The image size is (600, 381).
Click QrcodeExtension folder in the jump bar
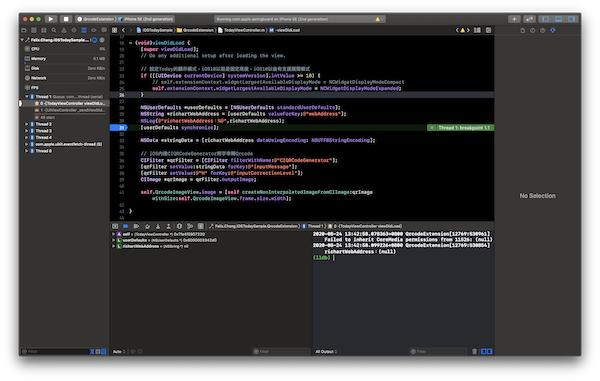click(x=195, y=30)
